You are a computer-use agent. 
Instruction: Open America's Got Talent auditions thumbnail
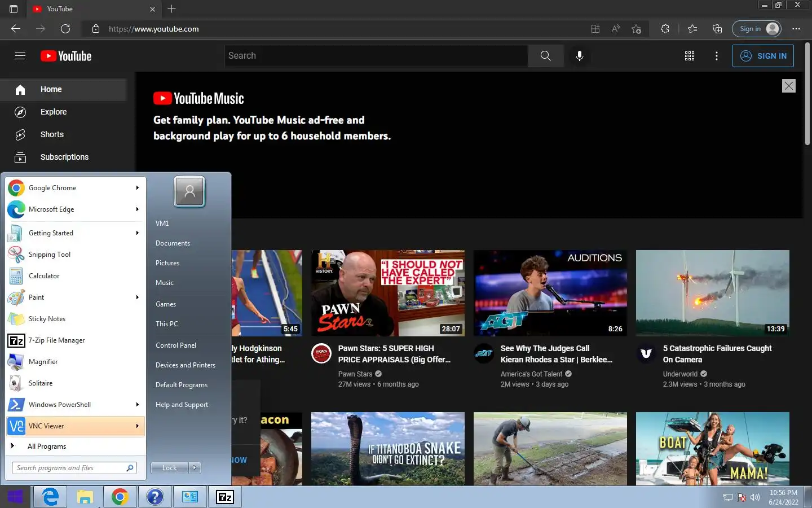click(x=550, y=293)
